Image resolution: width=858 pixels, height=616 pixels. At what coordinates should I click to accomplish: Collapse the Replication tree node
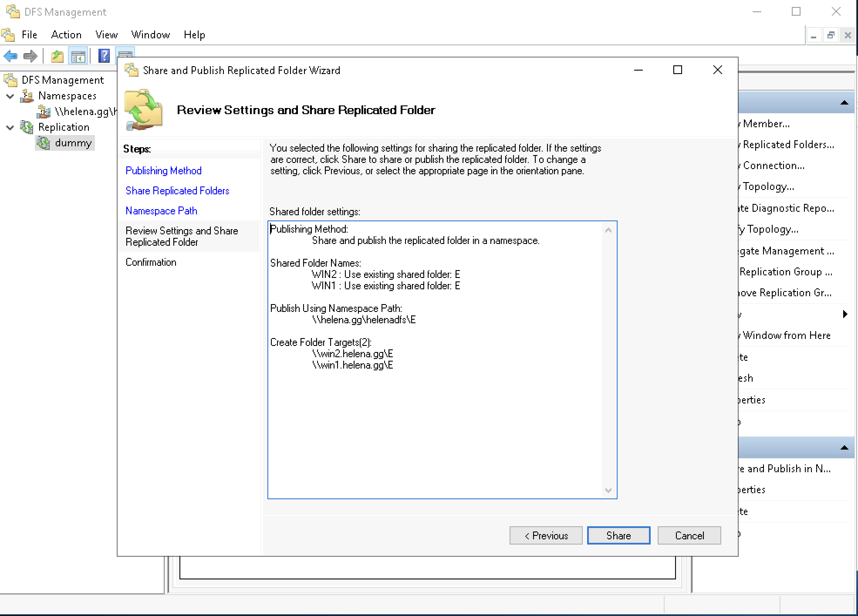click(10, 128)
